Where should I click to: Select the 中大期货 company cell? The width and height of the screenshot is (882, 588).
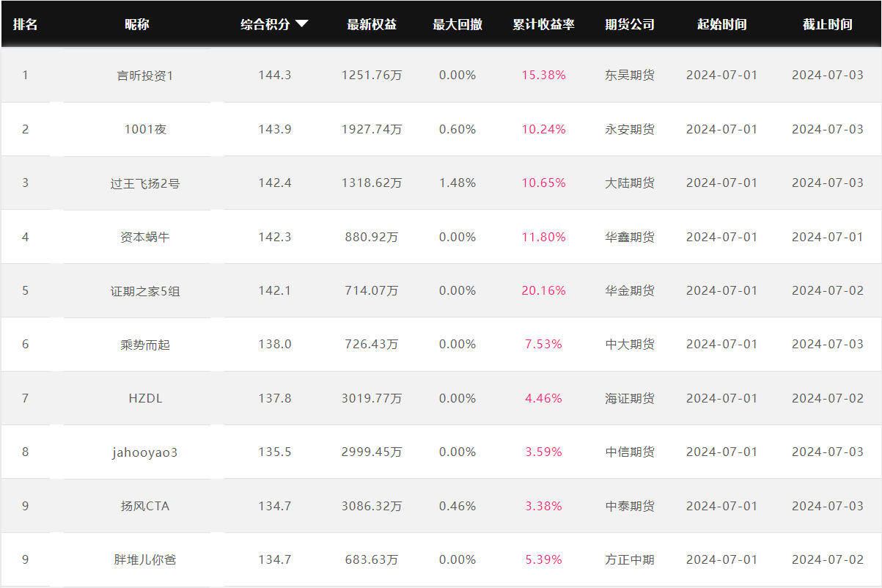pos(630,344)
